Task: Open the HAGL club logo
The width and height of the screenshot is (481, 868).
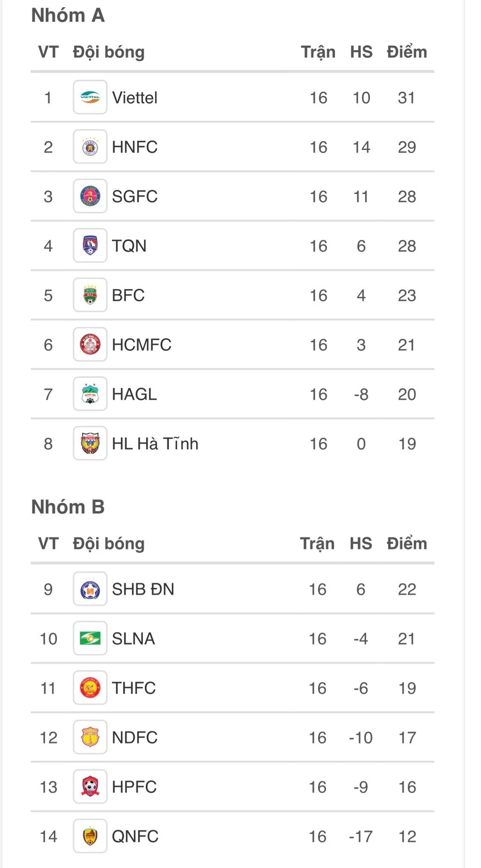Action: tap(90, 394)
